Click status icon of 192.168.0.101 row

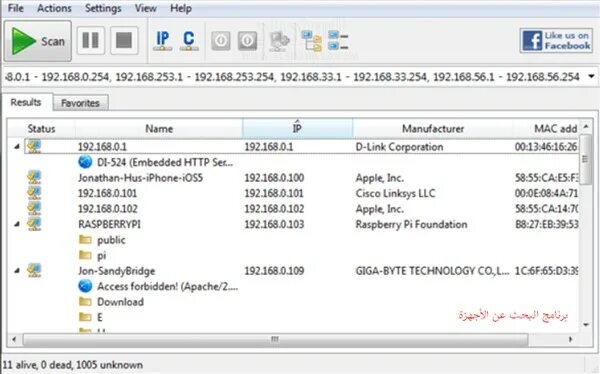click(34, 193)
